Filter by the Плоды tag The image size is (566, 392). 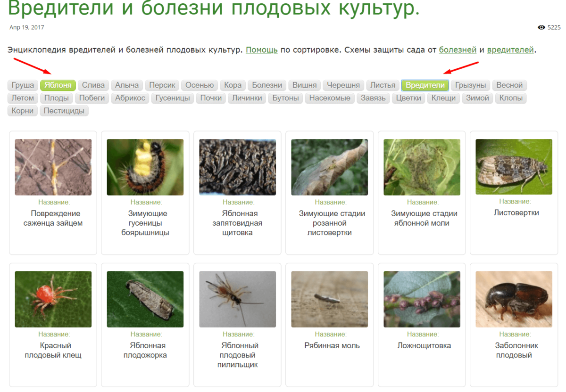click(x=57, y=98)
